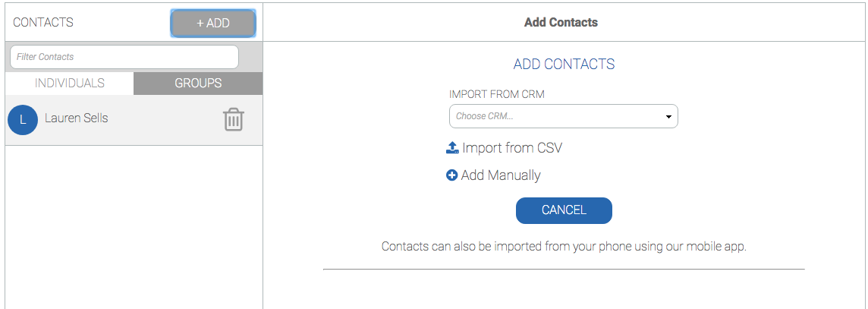This screenshot has height=309, width=868.
Task: Delete the Lauren Sells contact with trash icon
Action: 233,119
